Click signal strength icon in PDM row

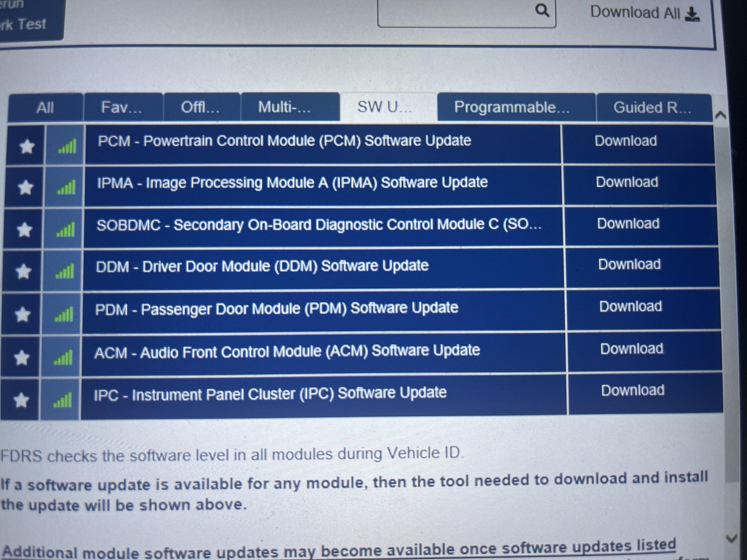click(63, 315)
